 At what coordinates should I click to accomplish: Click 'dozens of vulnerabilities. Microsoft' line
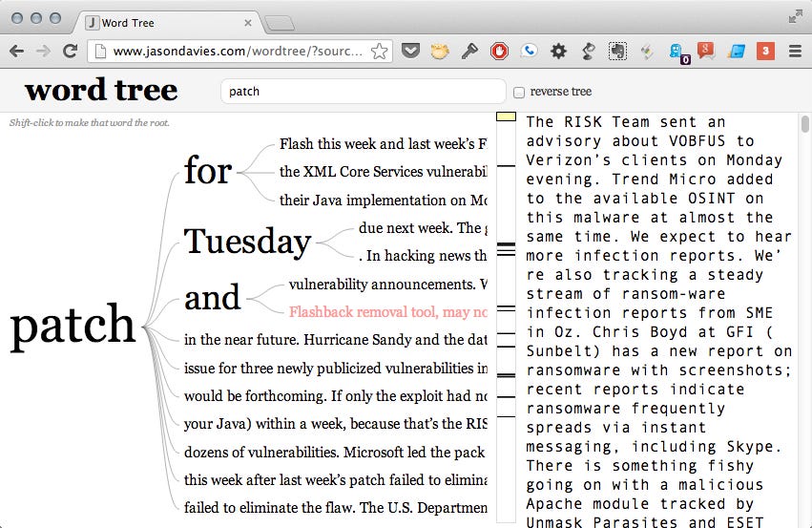335,453
